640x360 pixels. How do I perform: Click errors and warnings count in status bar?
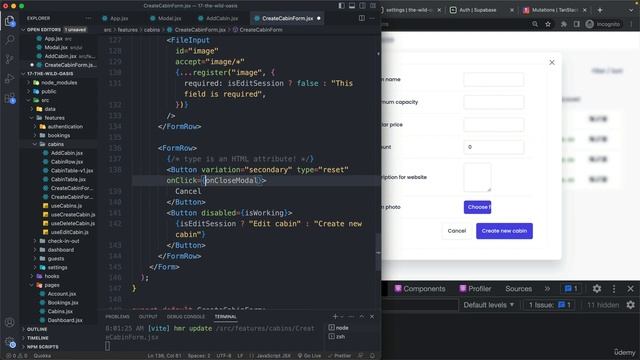pos(17,356)
